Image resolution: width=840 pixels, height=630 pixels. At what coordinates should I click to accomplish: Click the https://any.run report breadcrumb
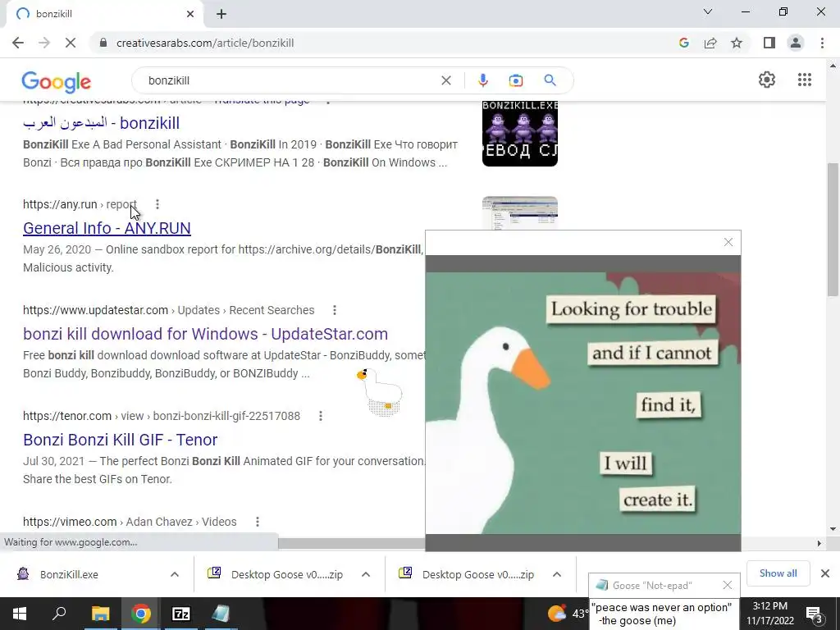point(80,204)
